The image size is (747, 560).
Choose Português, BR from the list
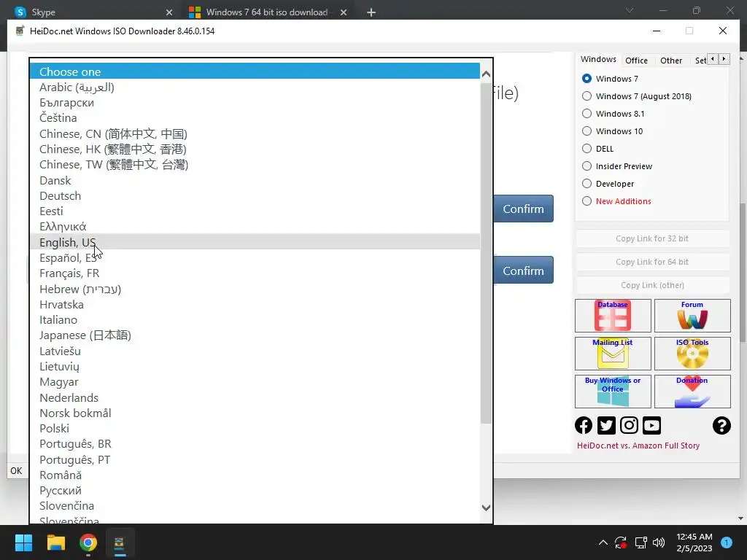(x=255, y=444)
